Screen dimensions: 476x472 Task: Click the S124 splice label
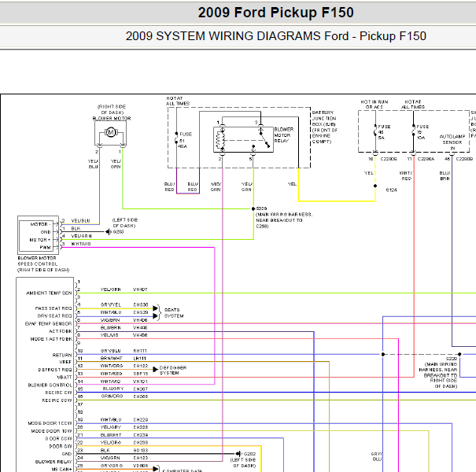pyautogui.click(x=391, y=190)
